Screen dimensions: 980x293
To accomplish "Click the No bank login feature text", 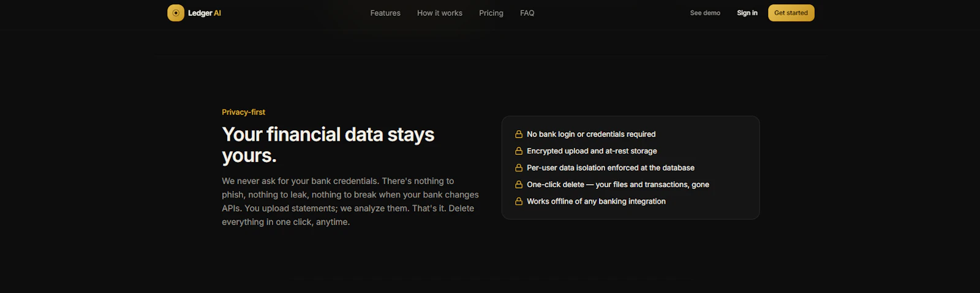I will (x=591, y=135).
